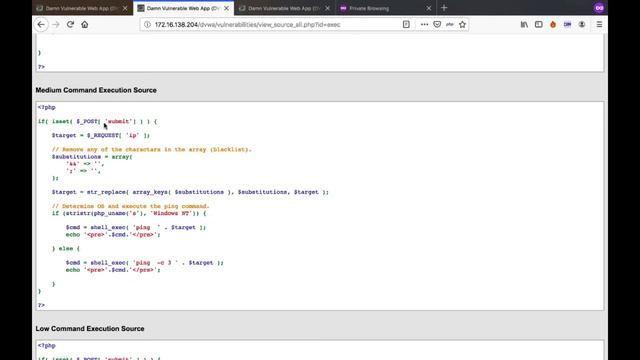Image resolution: width=640 pixels, height=360 pixels.
Task: Click the shell_exec 'ping -c 3' line
Action: click(144, 262)
